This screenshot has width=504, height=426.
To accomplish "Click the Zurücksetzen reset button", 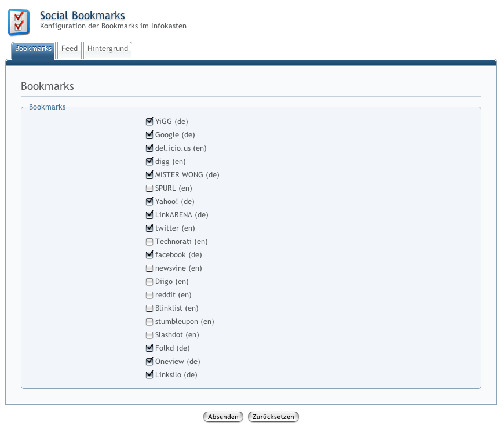I will 273,417.
